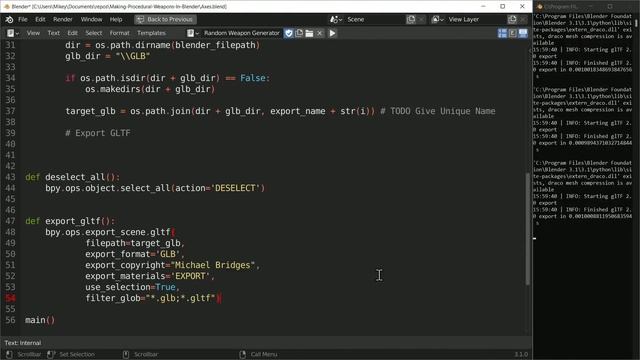This screenshot has height=360, width=640.
Task: Run the script with play button
Action: pos(333,33)
